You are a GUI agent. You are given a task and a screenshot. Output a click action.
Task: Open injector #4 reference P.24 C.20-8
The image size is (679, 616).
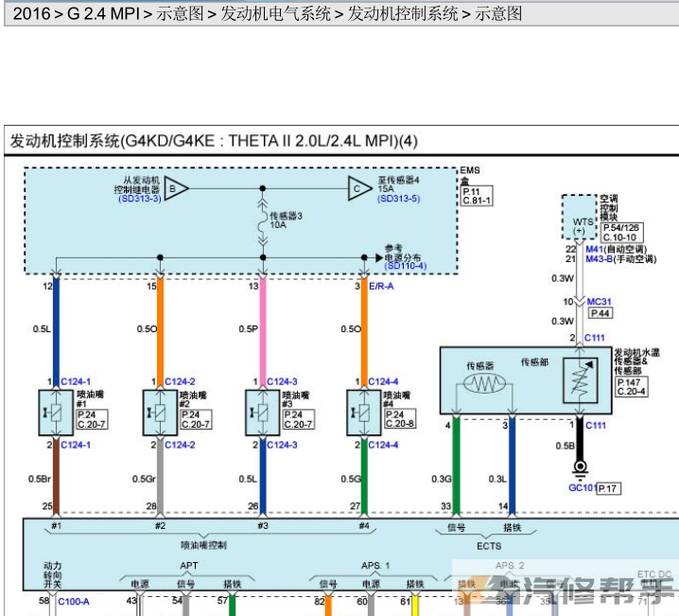click(x=400, y=419)
